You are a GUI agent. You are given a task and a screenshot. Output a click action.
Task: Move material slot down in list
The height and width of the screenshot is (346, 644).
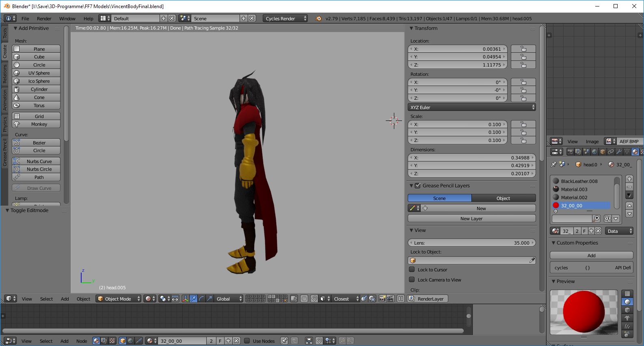pos(629,214)
